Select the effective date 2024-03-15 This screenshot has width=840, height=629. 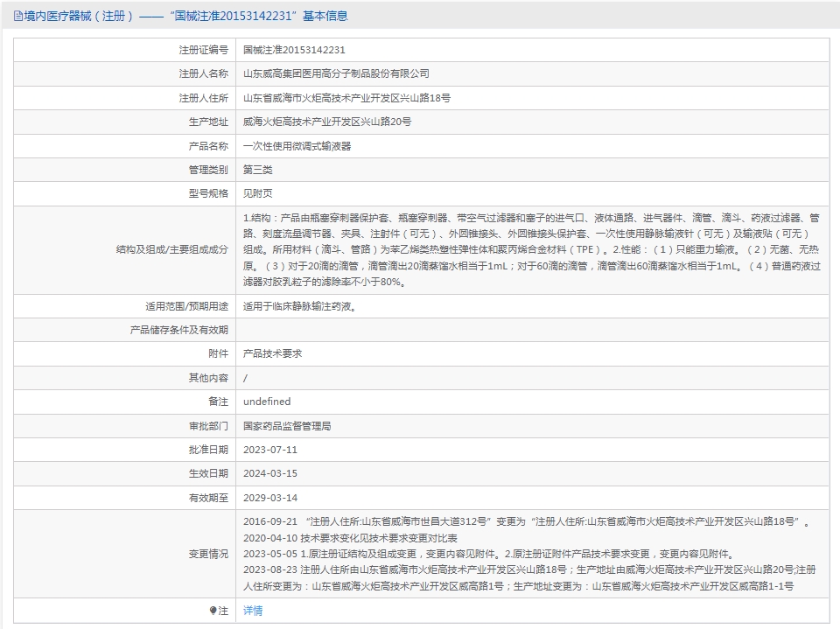(270, 473)
